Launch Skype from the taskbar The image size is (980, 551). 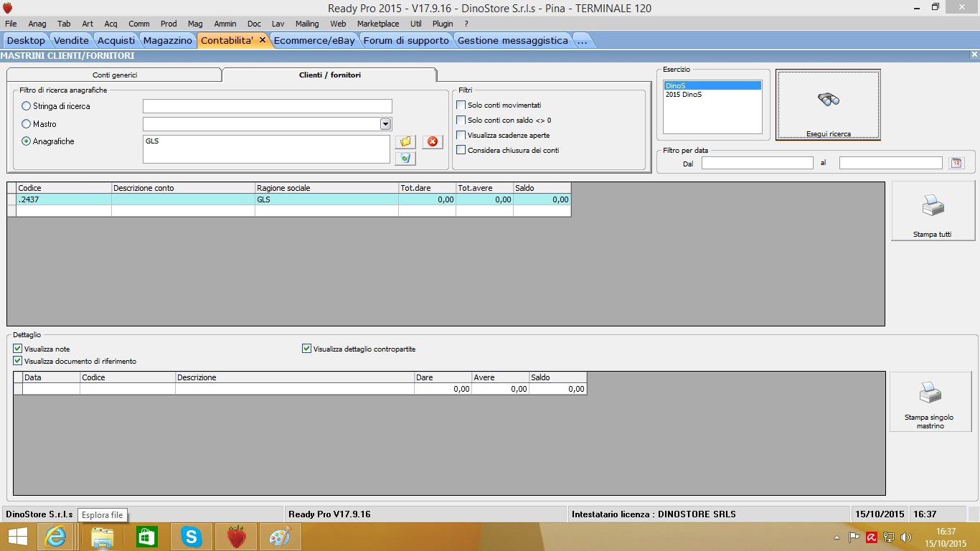pos(192,537)
